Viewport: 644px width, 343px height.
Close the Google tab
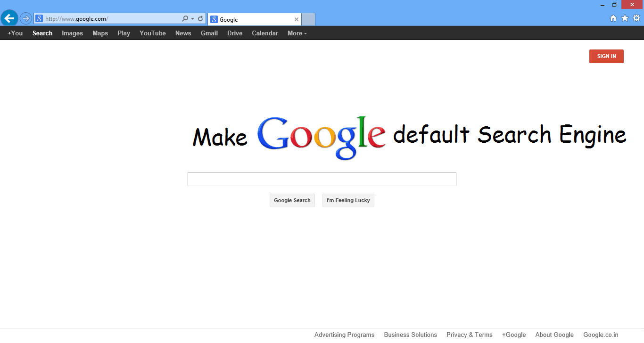coord(296,19)
